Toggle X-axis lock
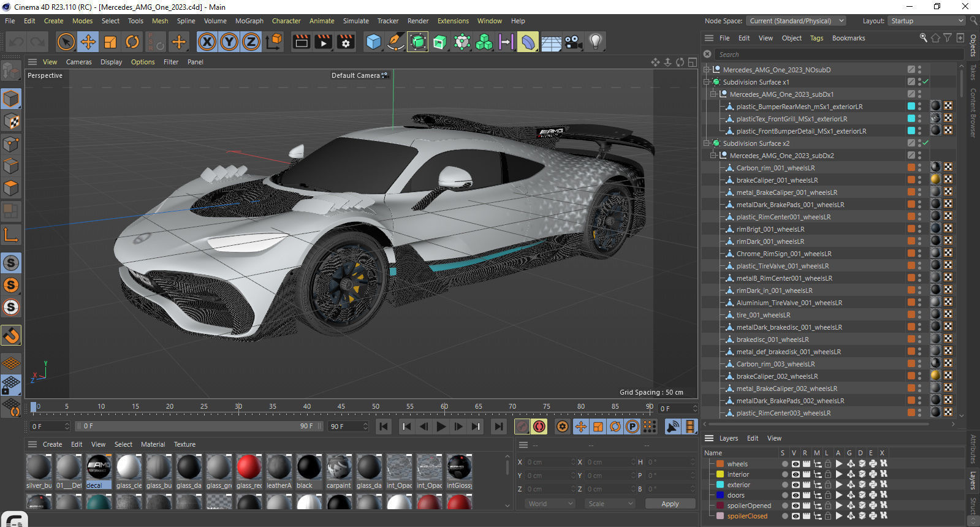 (207, 42)
